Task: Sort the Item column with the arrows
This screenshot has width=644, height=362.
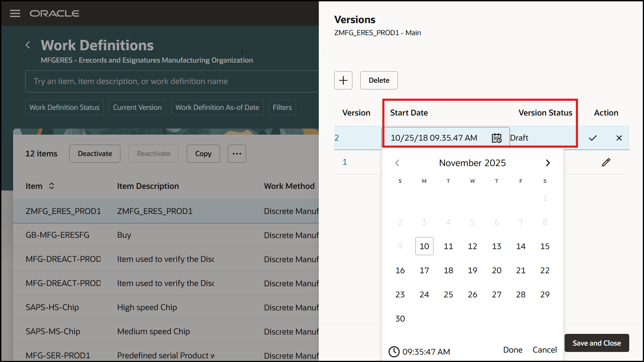Action: point(52,186)
